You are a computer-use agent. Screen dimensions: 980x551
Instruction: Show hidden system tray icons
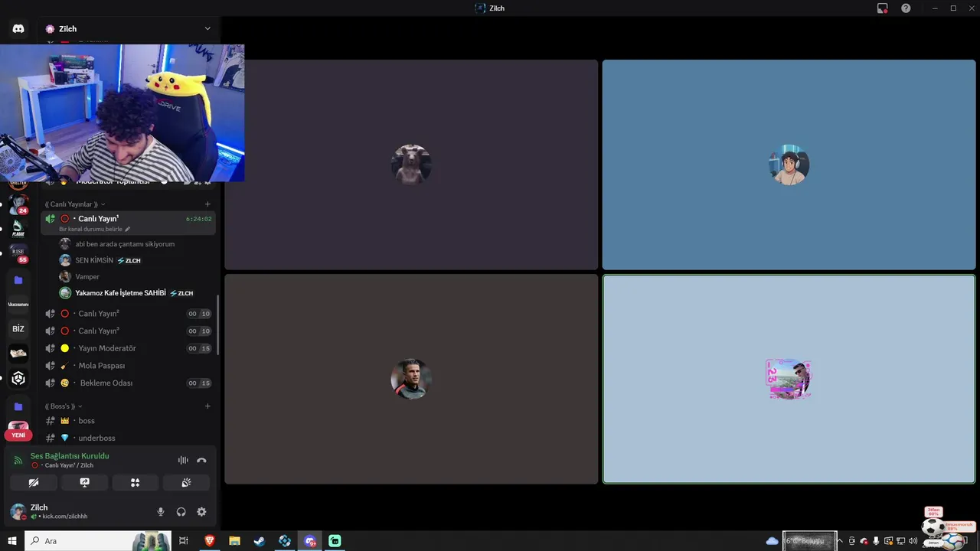(840, 541)
